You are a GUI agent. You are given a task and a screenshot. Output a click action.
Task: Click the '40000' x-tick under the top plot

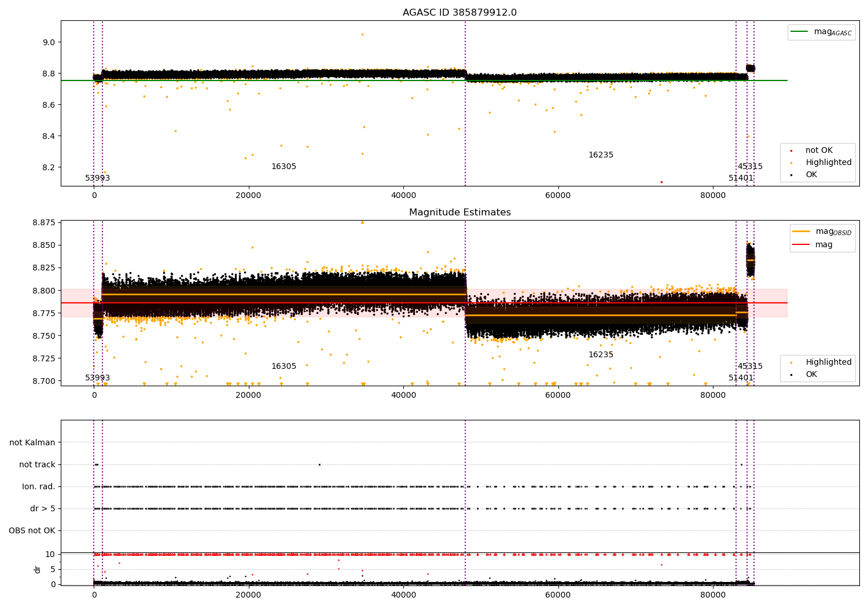click(403, 196)
